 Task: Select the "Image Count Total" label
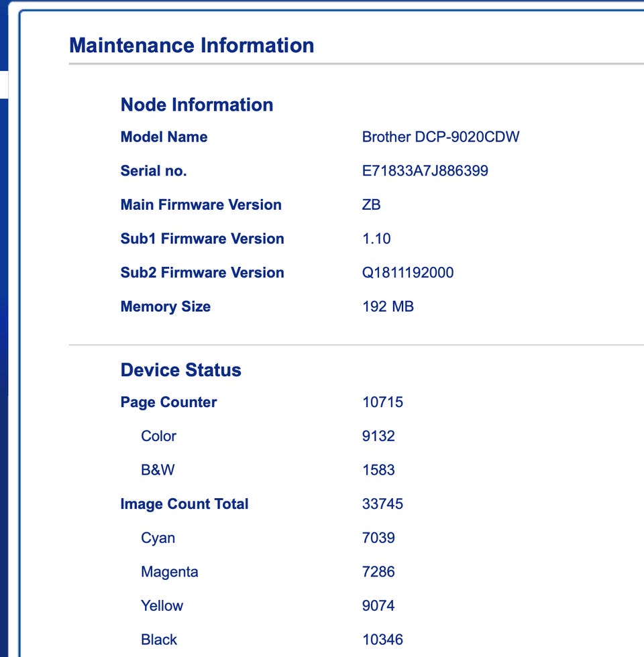pyautogui.click(x=184, y=504)
